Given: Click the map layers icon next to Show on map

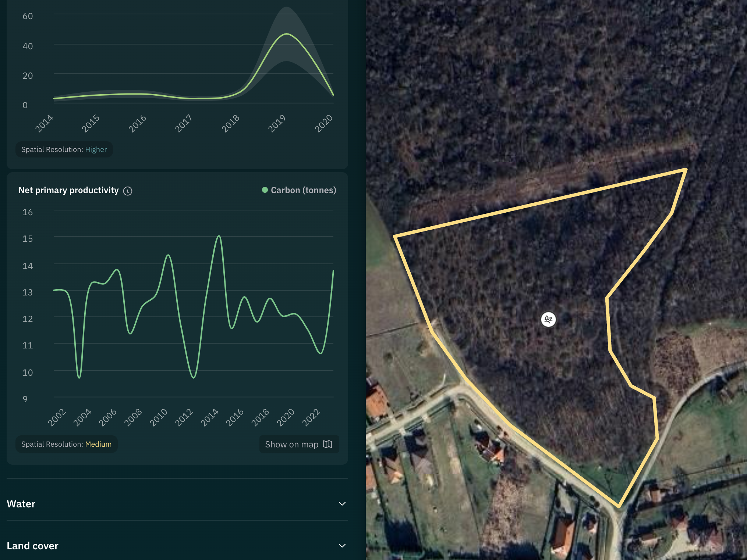Looking at the screenshot, I should [328, 444].
